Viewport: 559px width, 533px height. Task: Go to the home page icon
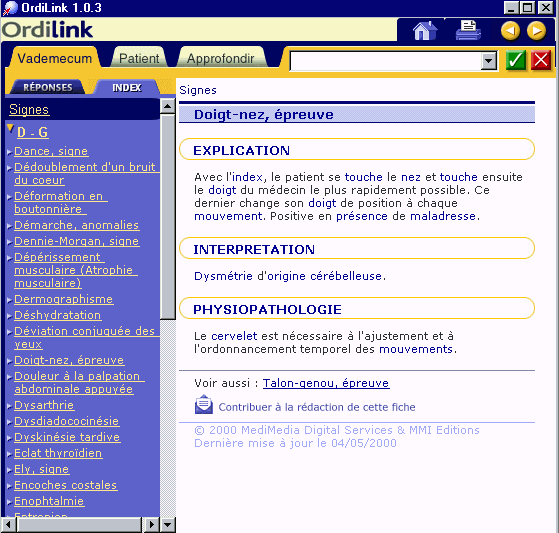point(425,31)
